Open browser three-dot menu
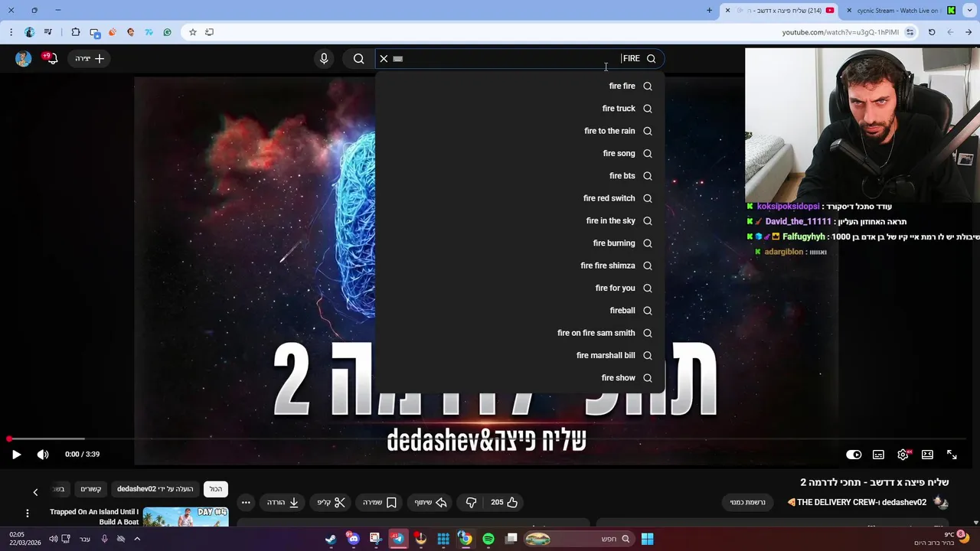The width and height of the screenshot is (980, 551). pos(11,32)
